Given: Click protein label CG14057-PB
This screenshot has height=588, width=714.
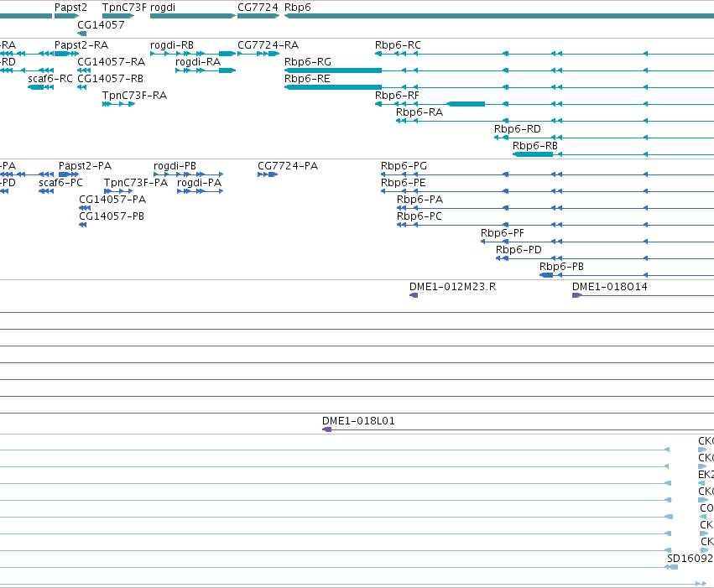Looking at the screenshot, I should click(112, 216).
